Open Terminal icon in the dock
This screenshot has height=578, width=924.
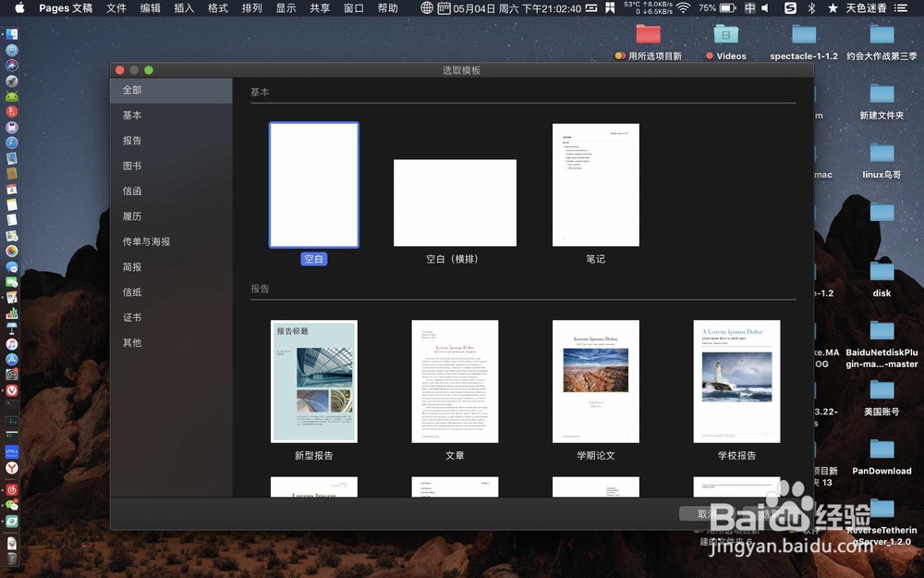[x=12, y=406]
